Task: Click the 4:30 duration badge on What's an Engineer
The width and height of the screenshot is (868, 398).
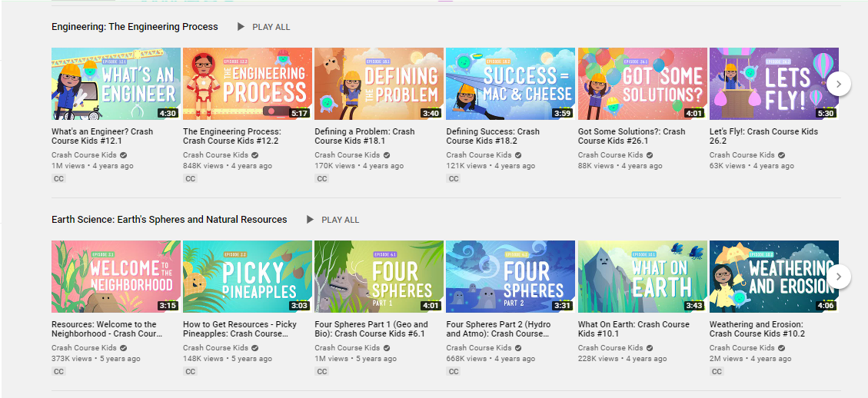Action: point(167,114)
